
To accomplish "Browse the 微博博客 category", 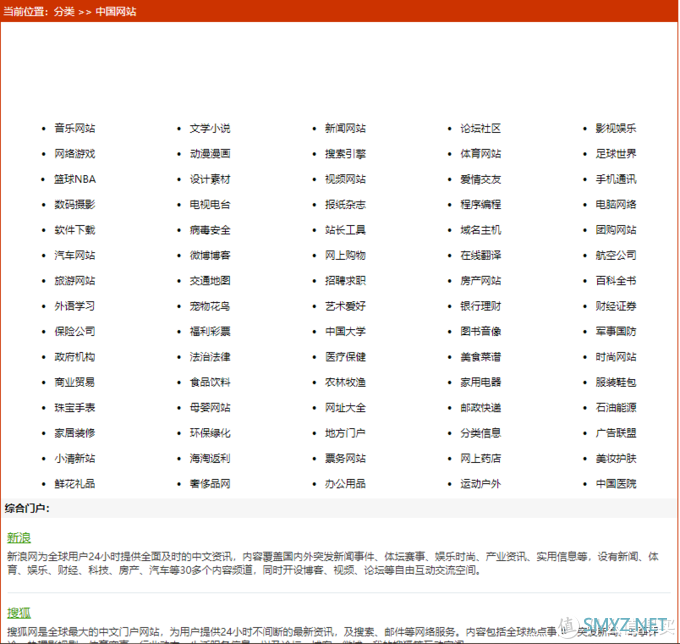I will 210,256.
